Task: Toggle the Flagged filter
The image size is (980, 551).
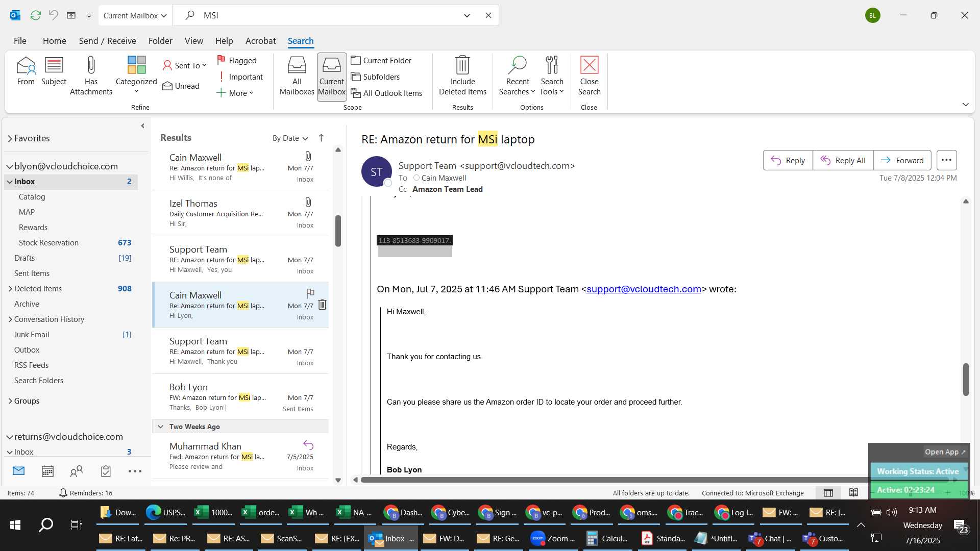Action: [x=237, y=60]
